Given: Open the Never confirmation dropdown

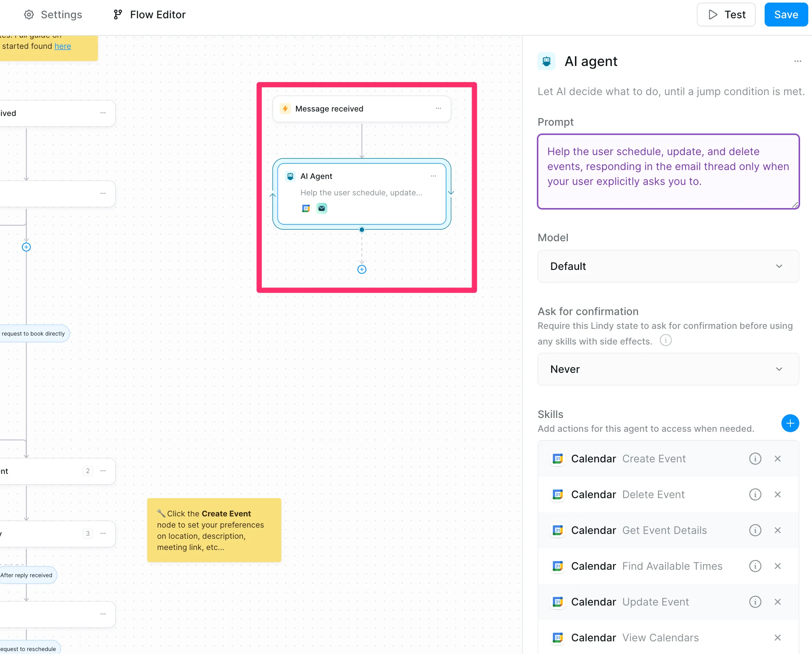Looking at the screenshot, I should click(x=668, y=369).
